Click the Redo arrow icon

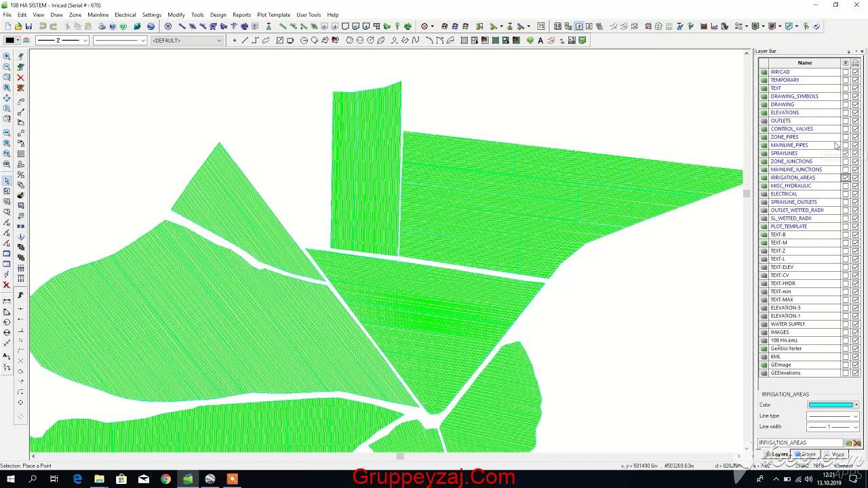pos(53,26)
